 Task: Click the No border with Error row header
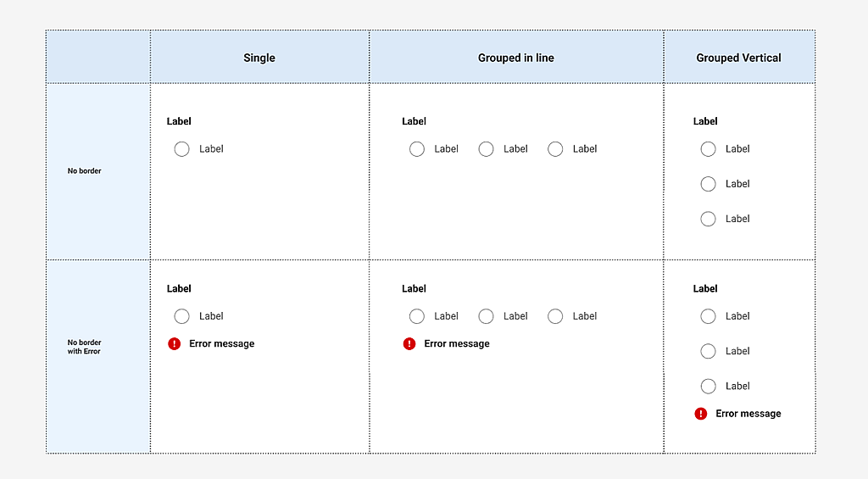tap(85, 347)
